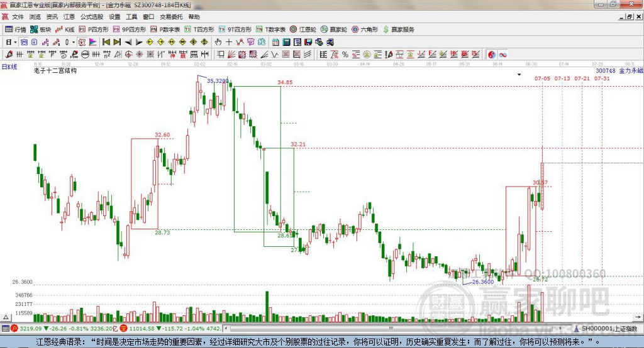
Task: Click the first yellow diamond arrow icon
Action: click(x=150, y=42)
